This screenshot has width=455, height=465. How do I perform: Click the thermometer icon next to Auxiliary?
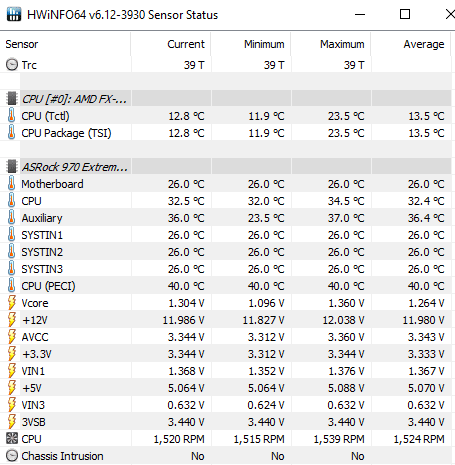click(x=12, y=218)
